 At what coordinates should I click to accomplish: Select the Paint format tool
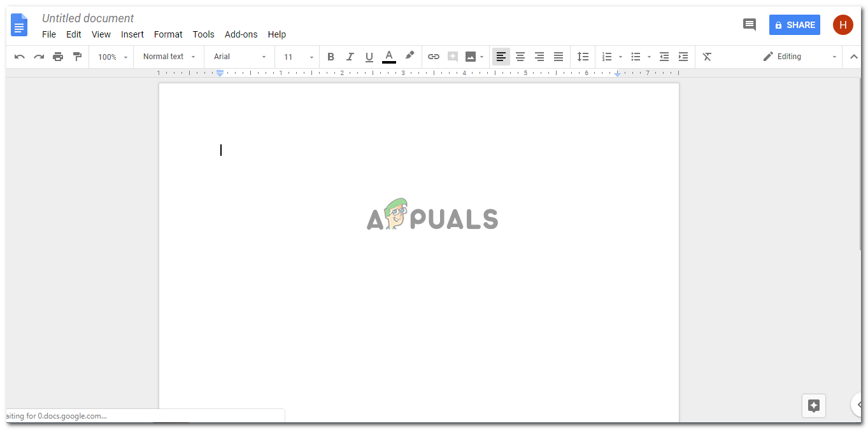click(77, 57)
